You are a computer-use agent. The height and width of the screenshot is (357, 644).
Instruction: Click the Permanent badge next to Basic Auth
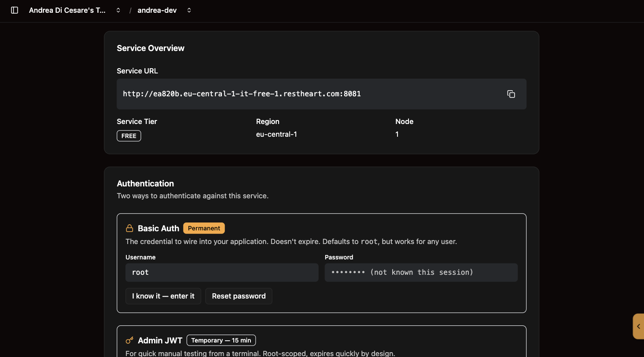[x=204, y=228]
